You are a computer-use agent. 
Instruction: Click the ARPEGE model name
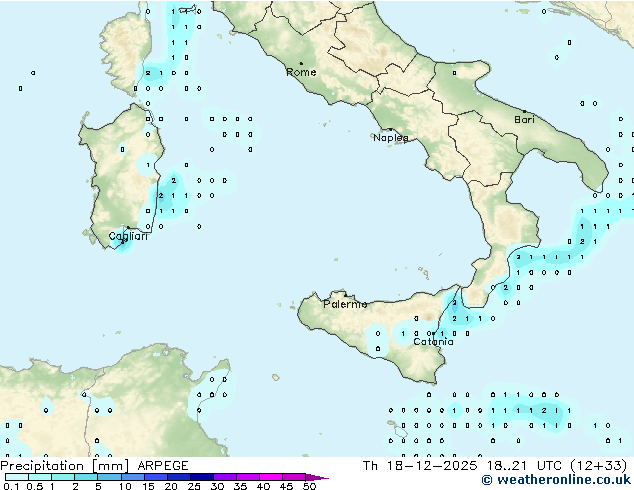[163, 466]
